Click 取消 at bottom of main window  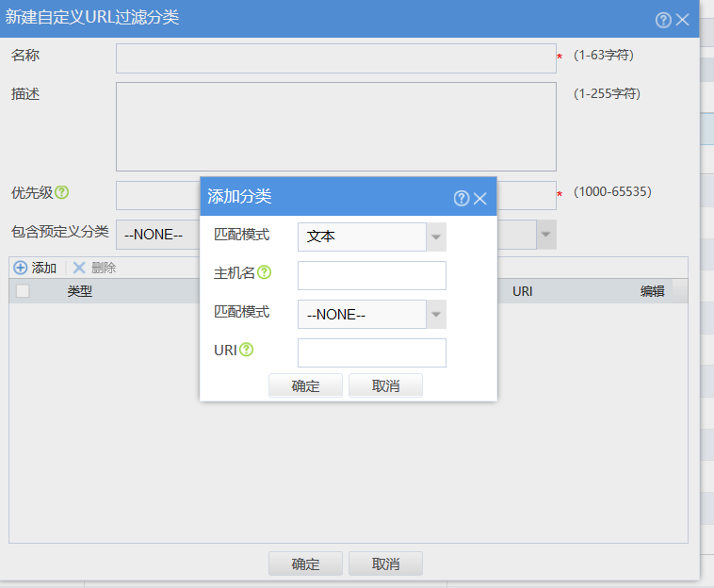[x=385, y=563]
